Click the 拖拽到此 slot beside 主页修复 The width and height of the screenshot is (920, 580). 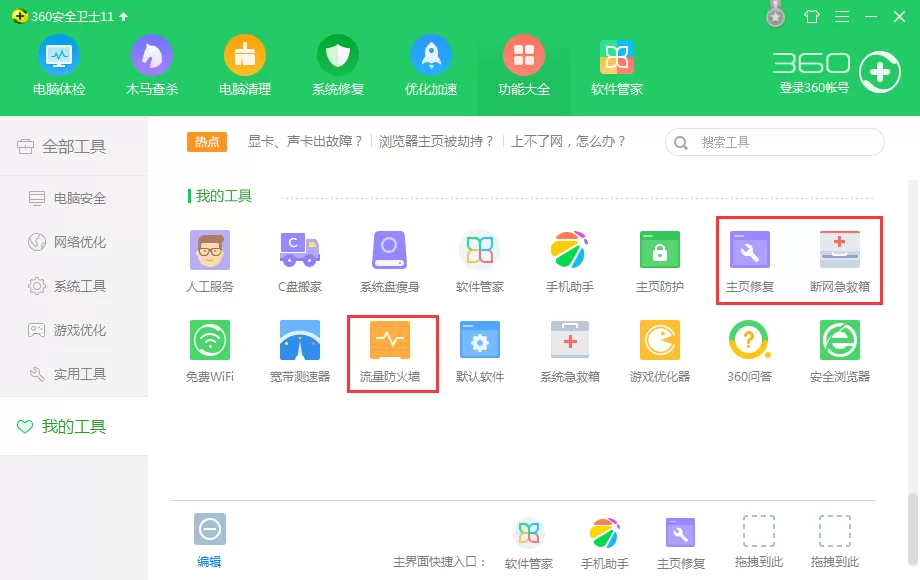[x=759, y=542]
